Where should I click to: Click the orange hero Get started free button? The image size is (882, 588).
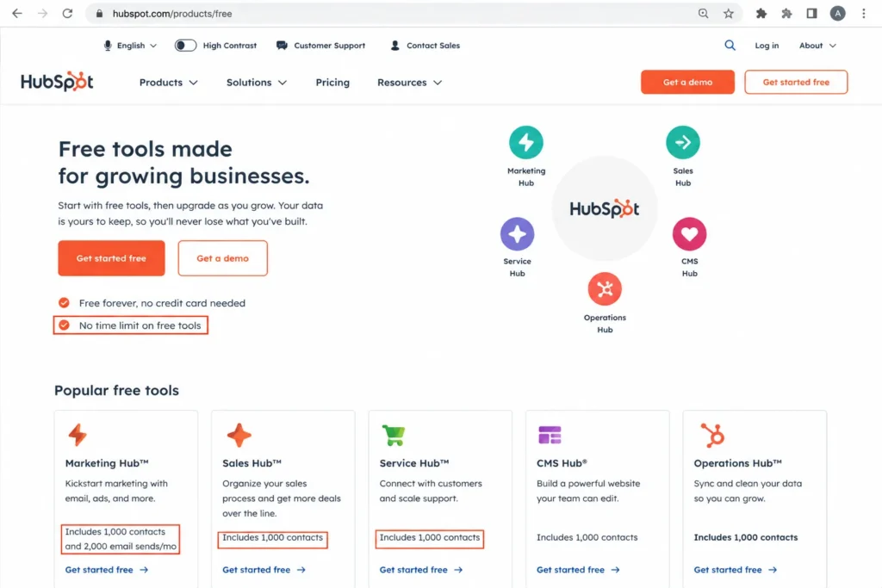[x=111, y=258]
